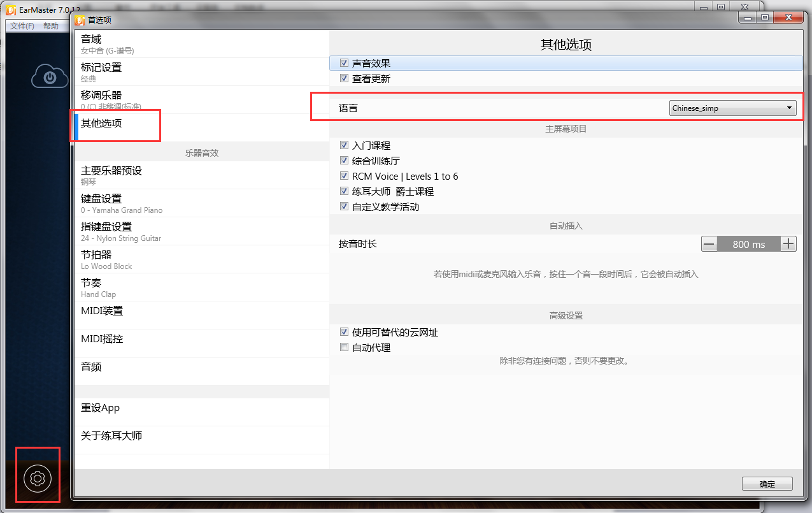The width and height of the screenshot is (812, 513).
Task: Click the 确定 button
Action: (767, 484)
